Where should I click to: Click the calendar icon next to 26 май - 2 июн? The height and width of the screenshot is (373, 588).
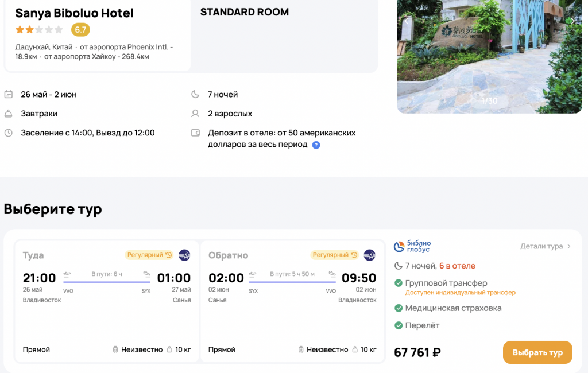tap(8, 94)
